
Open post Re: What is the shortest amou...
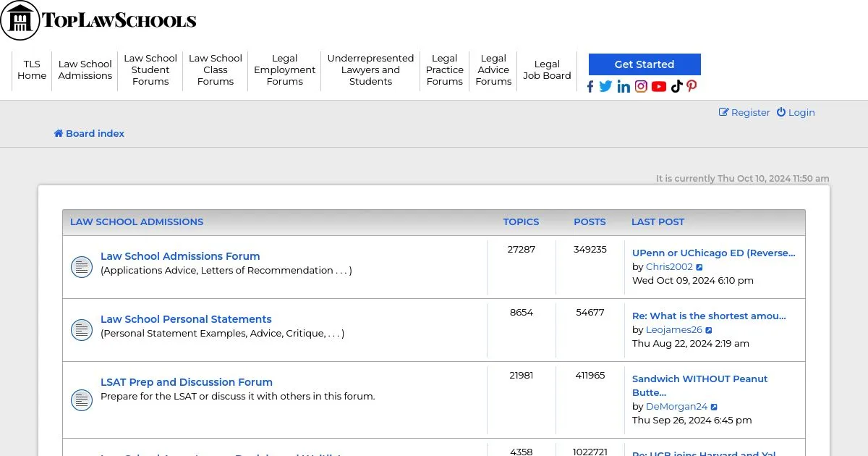pos(709,316)
